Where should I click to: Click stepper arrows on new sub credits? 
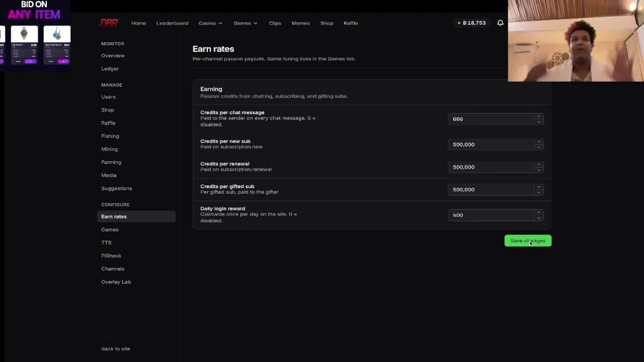[539, 145]
